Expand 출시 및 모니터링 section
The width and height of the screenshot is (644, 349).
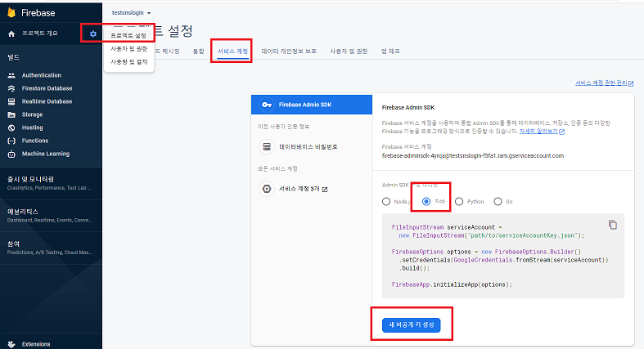point(51,183)
